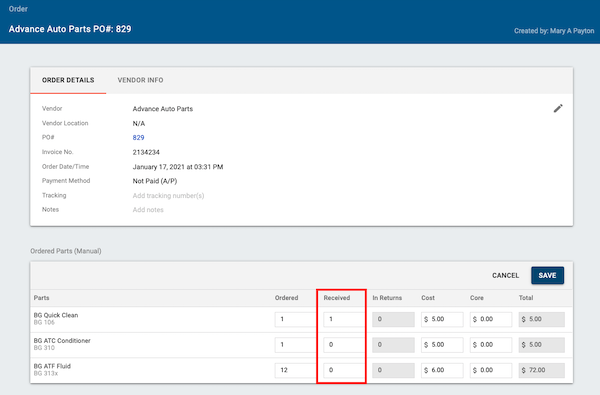This screenshot has width=600, height=395.
Task: Click part number BG 106
Action: (44, 323)
